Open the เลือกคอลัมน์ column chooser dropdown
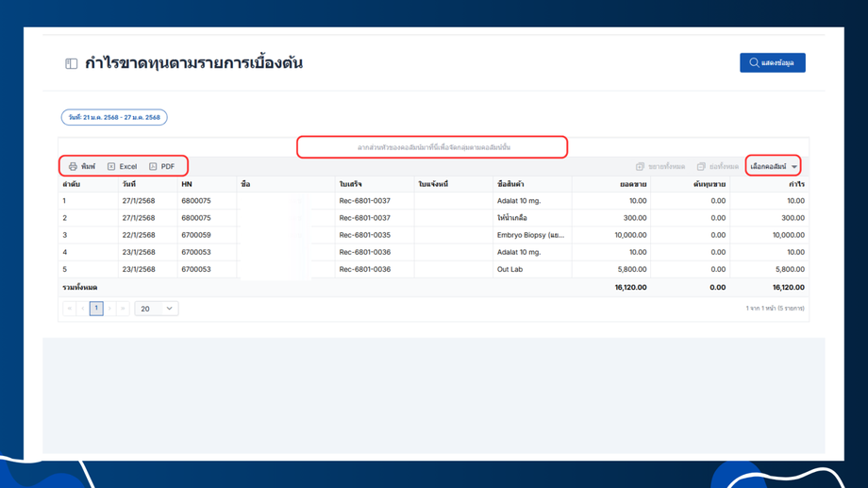 click(774, 166)
